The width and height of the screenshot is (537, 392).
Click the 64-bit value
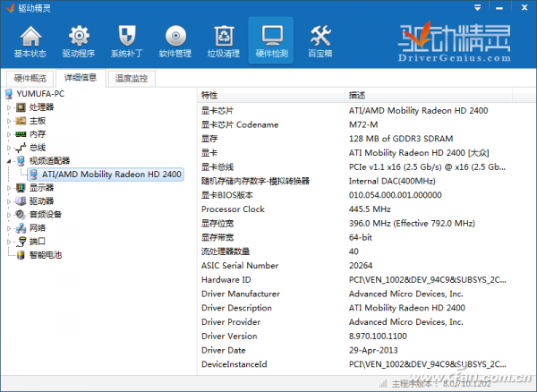(361, 237)
